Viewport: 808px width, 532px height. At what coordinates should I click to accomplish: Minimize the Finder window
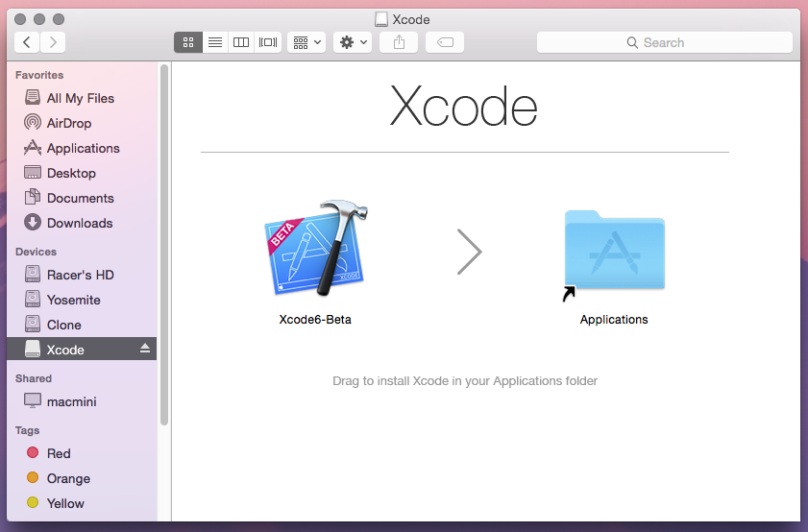[x=39, y=19]
